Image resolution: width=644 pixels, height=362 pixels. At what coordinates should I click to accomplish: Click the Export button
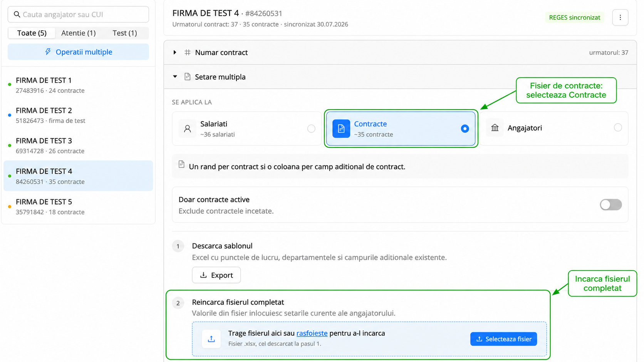point(216,275)
